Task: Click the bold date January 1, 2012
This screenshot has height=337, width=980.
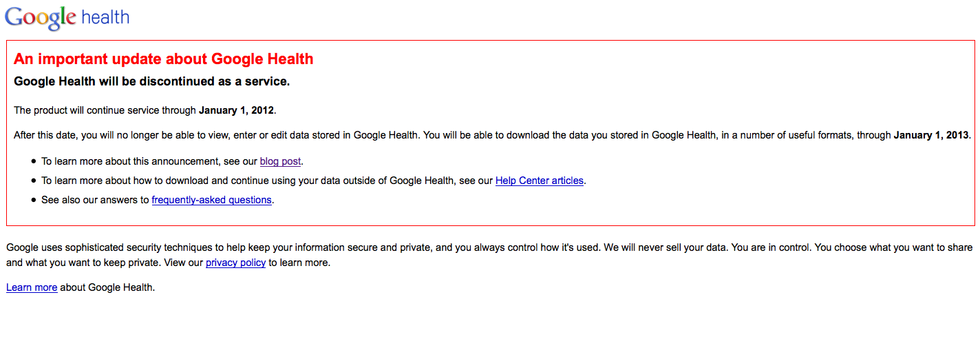Action: click(236, 110)
